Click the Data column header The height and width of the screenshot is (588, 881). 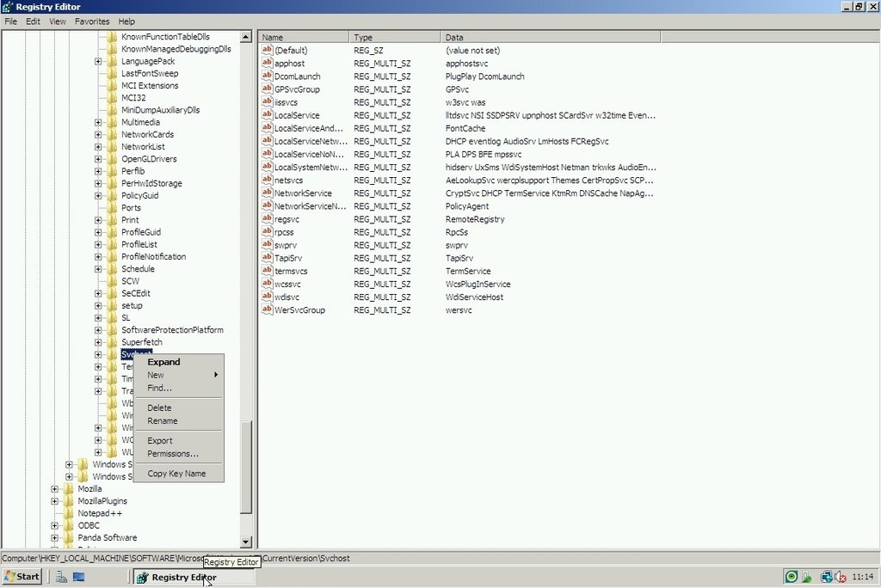tap(551, 38)
